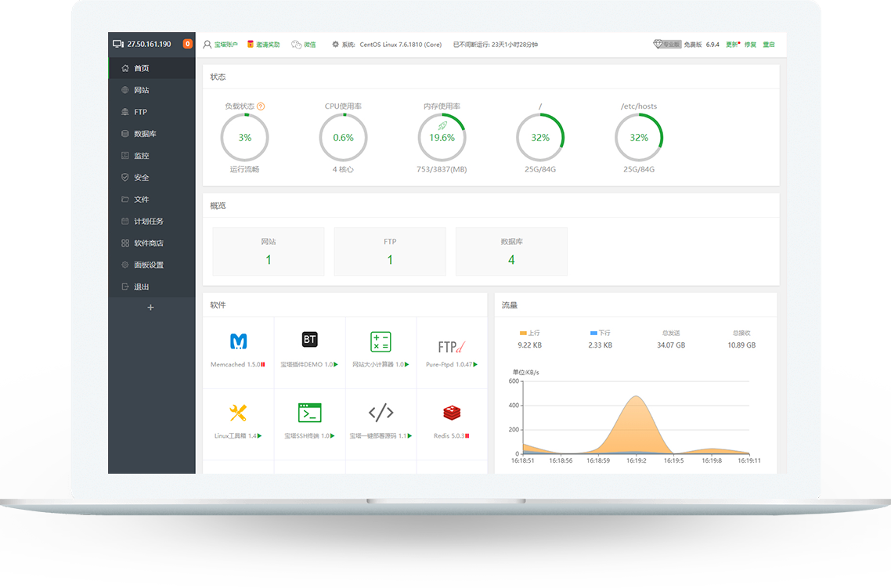Toggle the 上行 legend series in traffic chart
This screenshot has width=891, height=588.
[530, 333]
